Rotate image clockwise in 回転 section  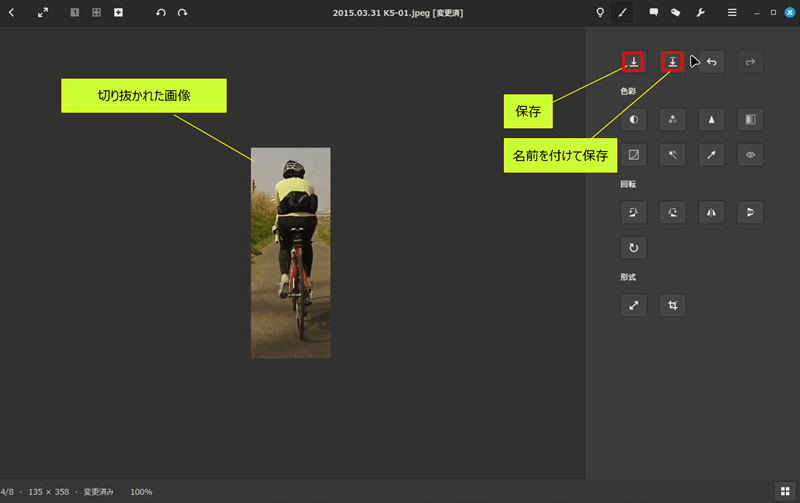[672, 212]
